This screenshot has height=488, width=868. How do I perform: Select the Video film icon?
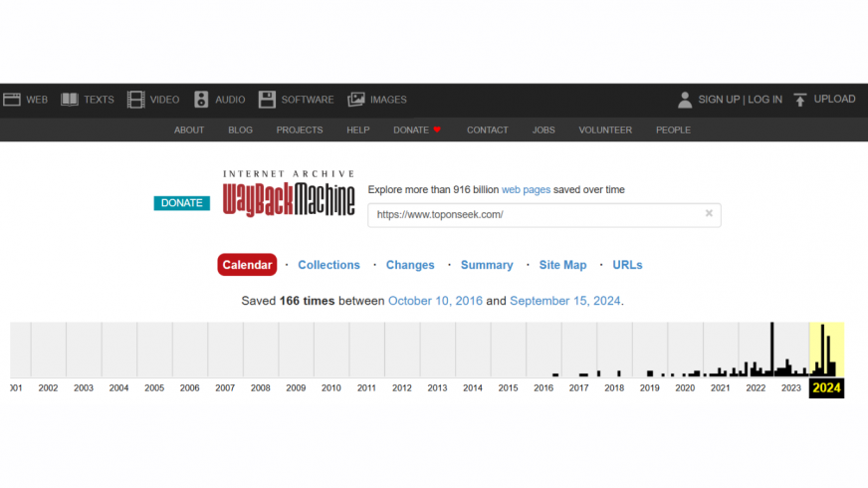pyautogui.click(x=135, y=100)
